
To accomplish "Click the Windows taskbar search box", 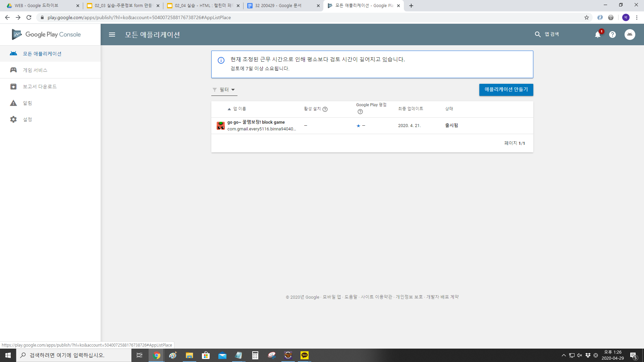I will tap(74, 355).
